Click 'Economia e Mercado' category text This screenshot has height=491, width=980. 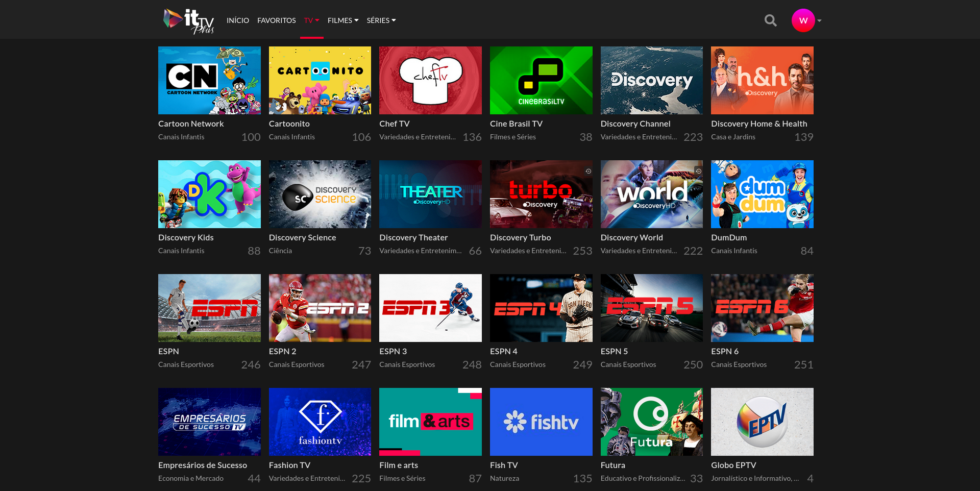pyautogui.click(x=191, y=478)
